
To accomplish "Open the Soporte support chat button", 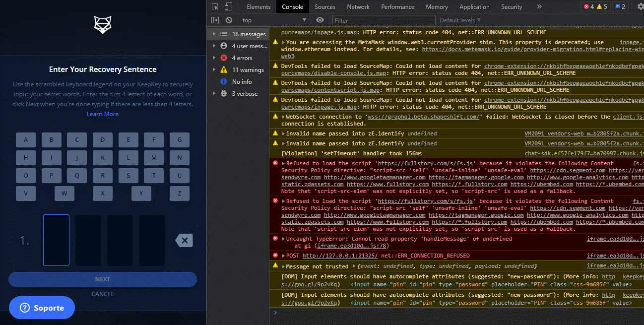I will pyautogui.click(x=42, y=308).
